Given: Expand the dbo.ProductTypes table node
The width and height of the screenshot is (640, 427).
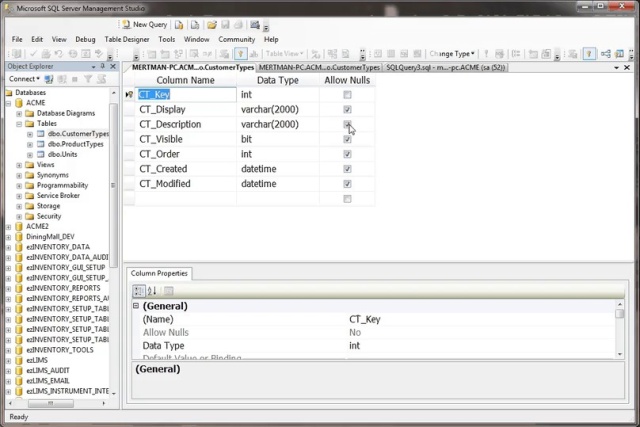Looking at the screenshot, I should [30, 145].
